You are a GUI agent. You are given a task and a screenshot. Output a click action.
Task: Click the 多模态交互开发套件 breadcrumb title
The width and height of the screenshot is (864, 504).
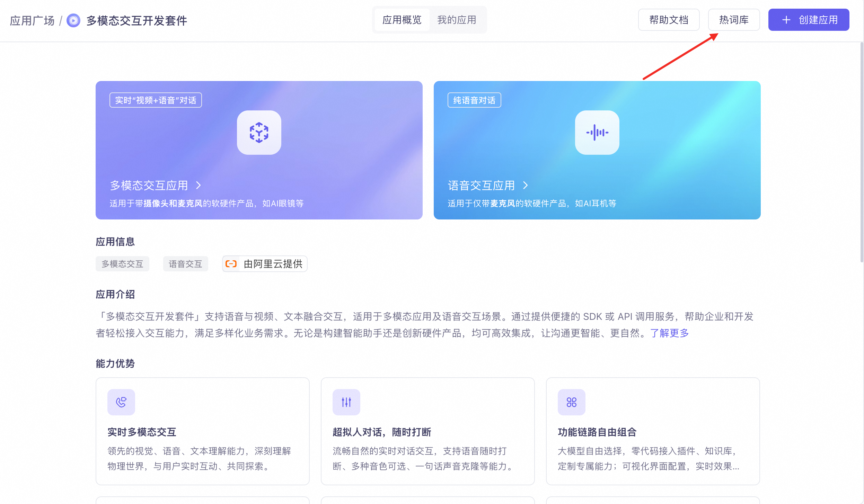point(136,20)
